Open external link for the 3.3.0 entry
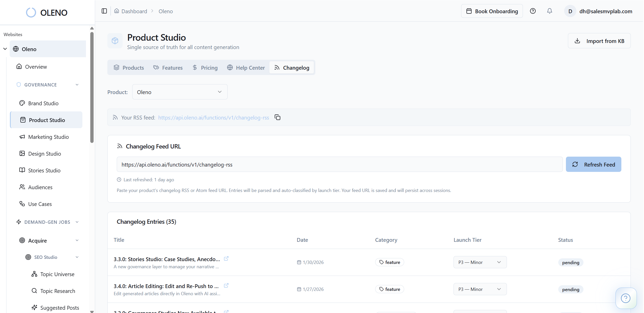The image size is (644, 313). [226, 258]
